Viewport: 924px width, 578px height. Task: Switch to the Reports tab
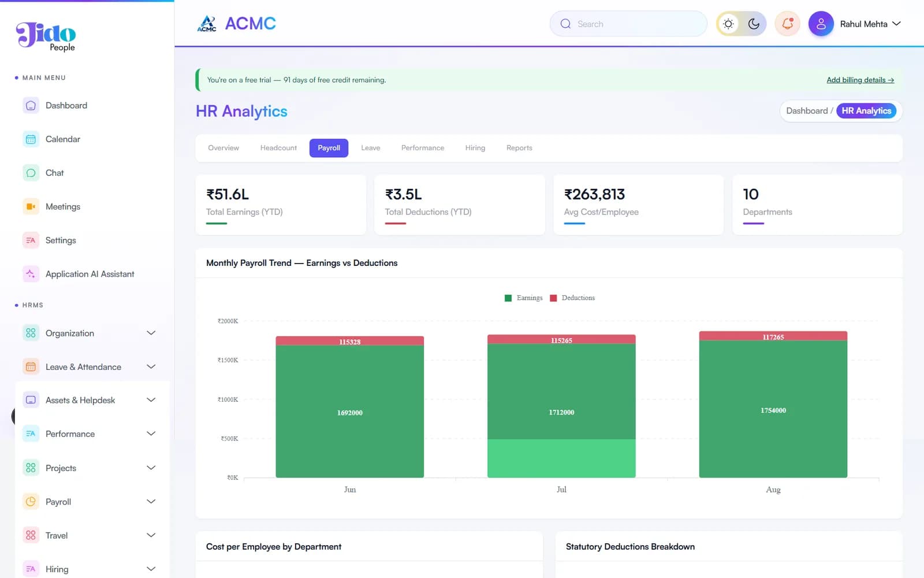519,148
